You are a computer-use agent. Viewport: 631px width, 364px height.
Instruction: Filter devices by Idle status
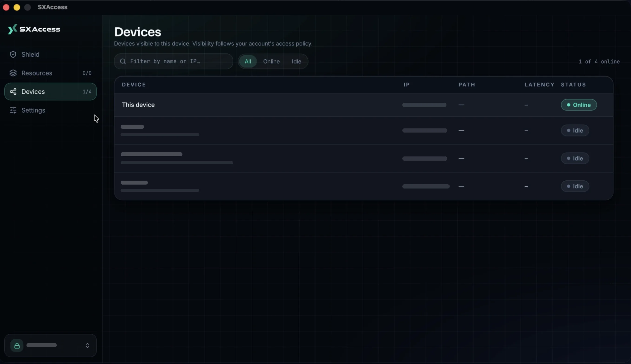(x=296, y=62)
